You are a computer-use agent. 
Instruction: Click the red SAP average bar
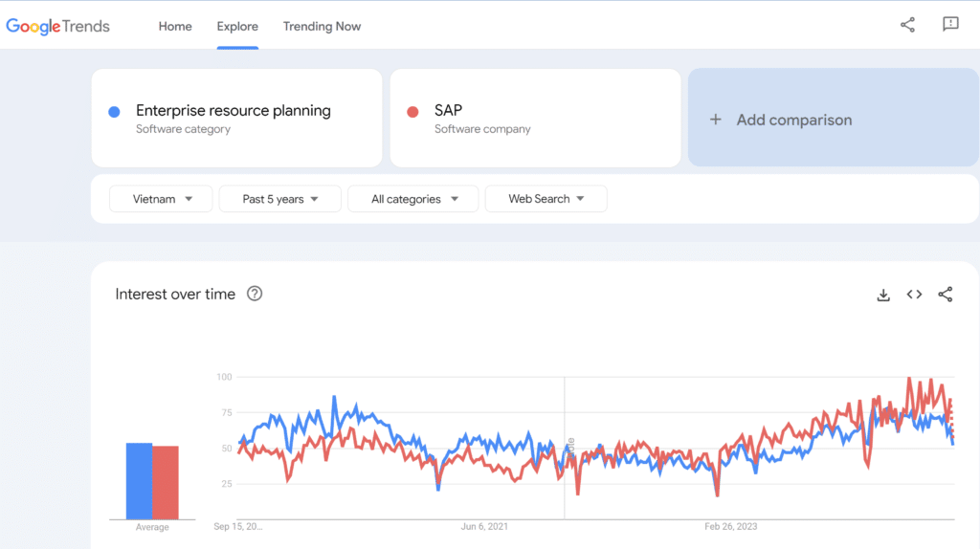coord(166,482)
